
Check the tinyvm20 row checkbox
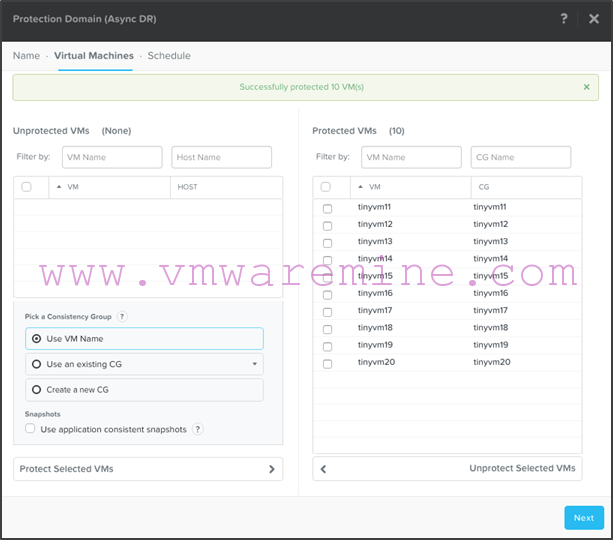pyautogui.click(x=328, y=364)
